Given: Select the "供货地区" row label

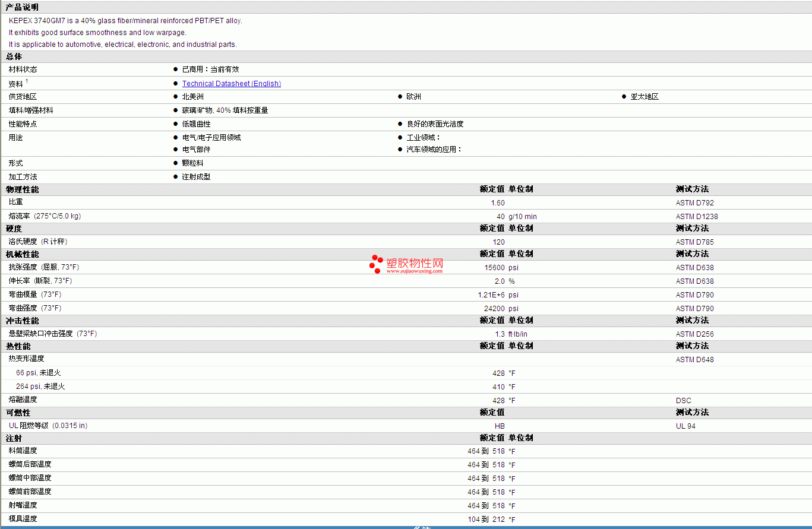Looking at the screenshot, I should pyautogui.click(x=23, y=97).
